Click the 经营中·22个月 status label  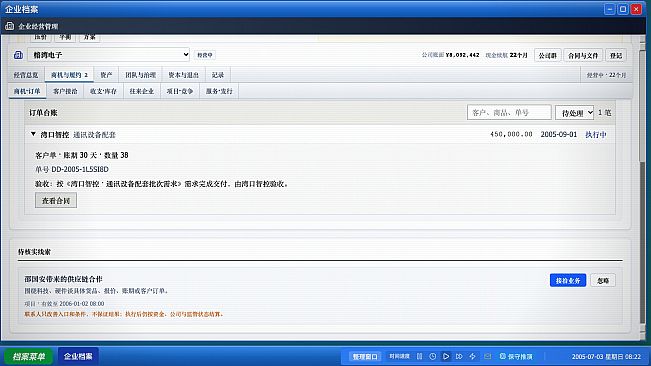pyautogui.click(x=606, y=75)
